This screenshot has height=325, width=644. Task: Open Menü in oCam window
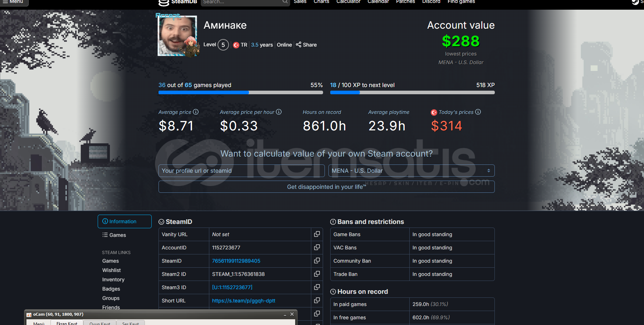pos(39,323)
